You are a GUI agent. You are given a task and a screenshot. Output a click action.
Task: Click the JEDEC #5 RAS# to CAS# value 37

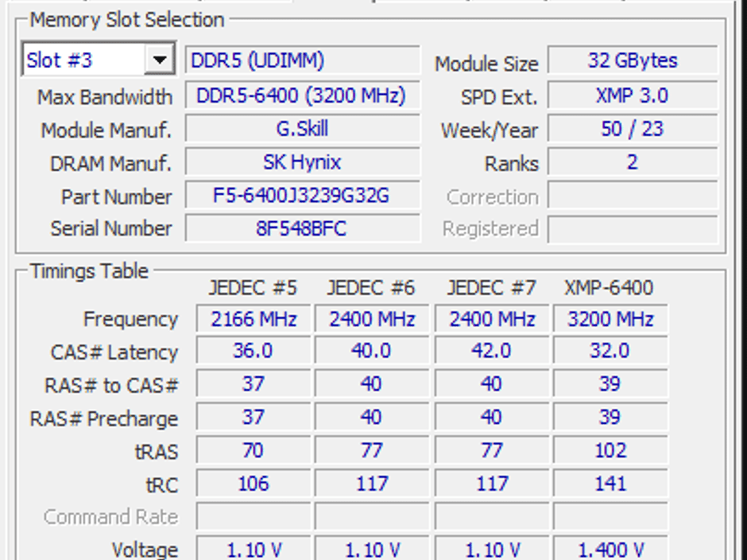point(253,384)
